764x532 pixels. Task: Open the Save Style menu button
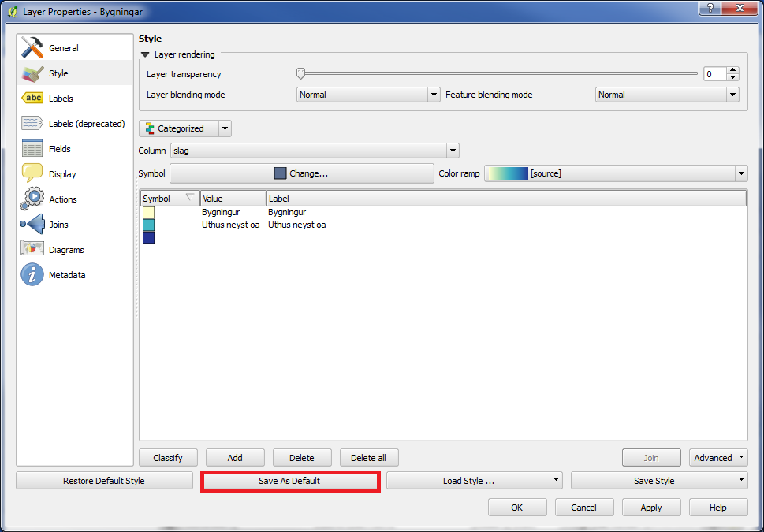coord(659,480)
